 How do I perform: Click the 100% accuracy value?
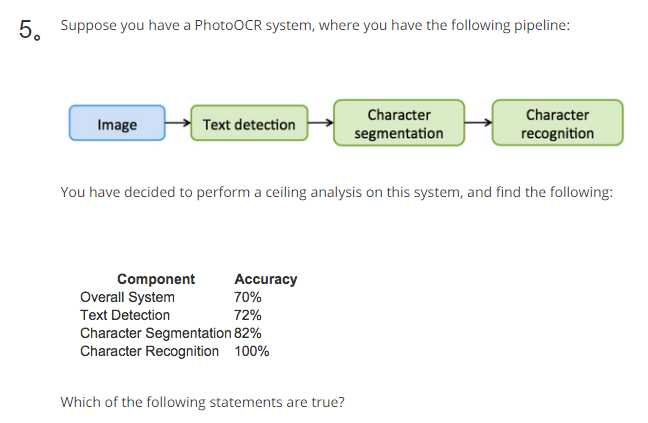pos(252,351)
